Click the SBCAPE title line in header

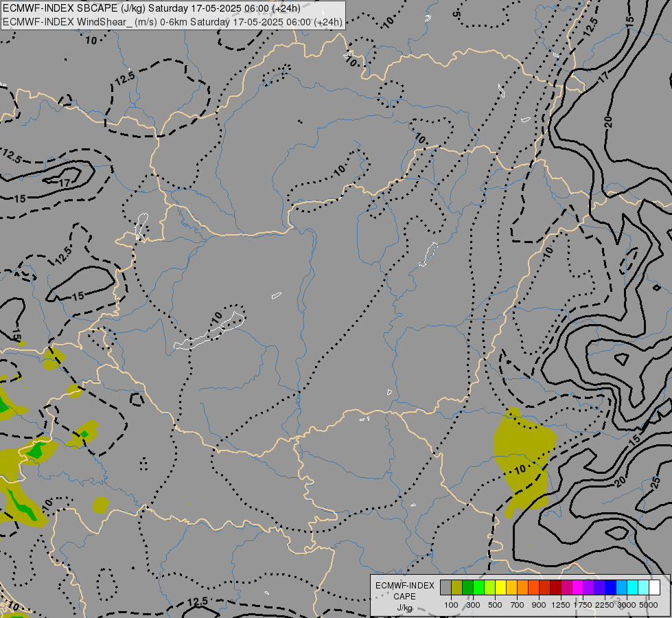tap(151, 8)
